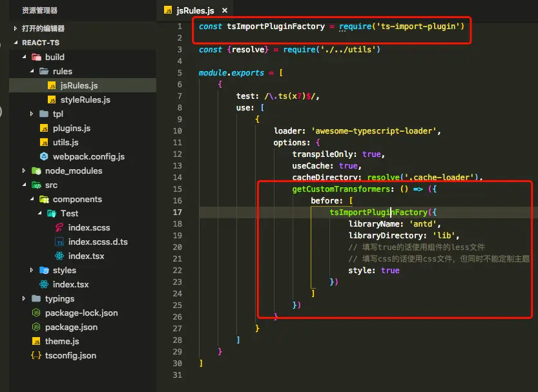Open index.tsx directly under src
538x392 pixels.
click(x=70, y=284)
